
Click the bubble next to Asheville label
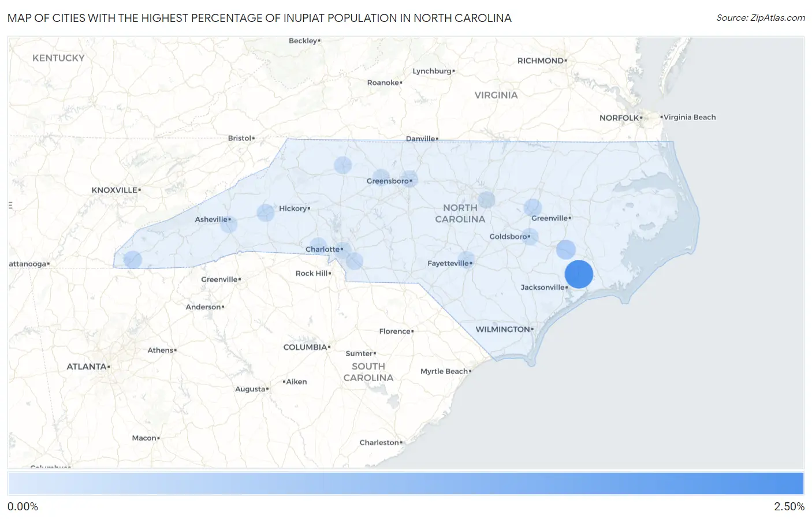[229, 224]
